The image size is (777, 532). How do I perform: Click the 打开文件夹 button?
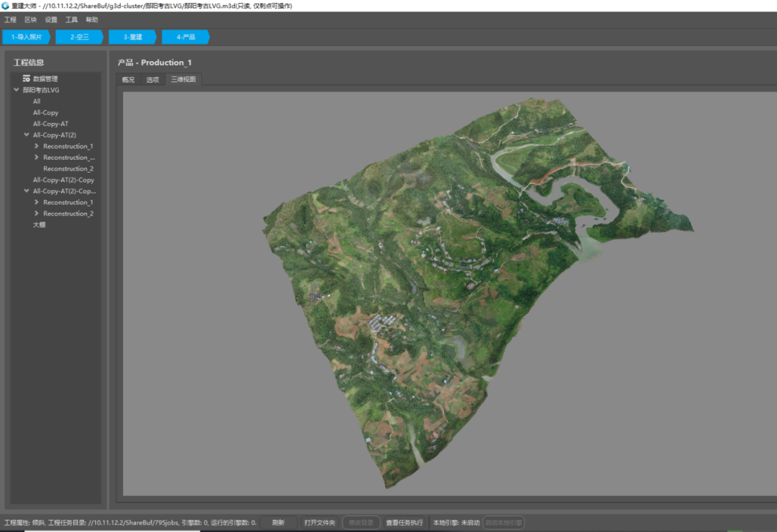coord(319,523)
